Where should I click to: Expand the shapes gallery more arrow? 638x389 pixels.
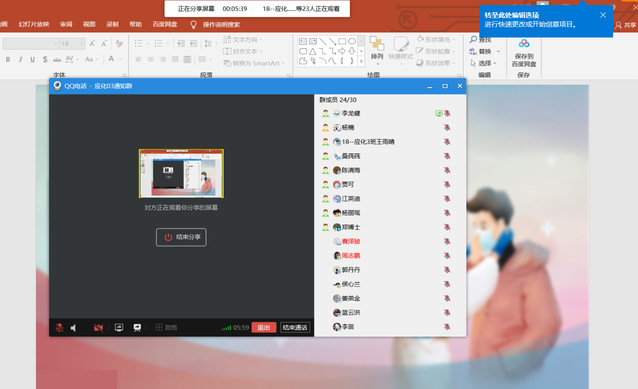(361, 61)
